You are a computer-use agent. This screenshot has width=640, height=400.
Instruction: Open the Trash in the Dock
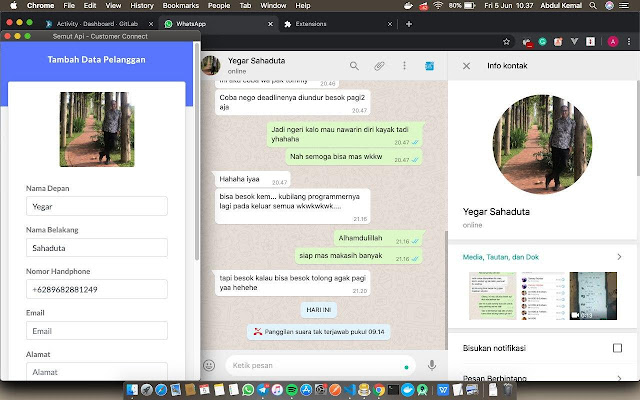point(508,390)
